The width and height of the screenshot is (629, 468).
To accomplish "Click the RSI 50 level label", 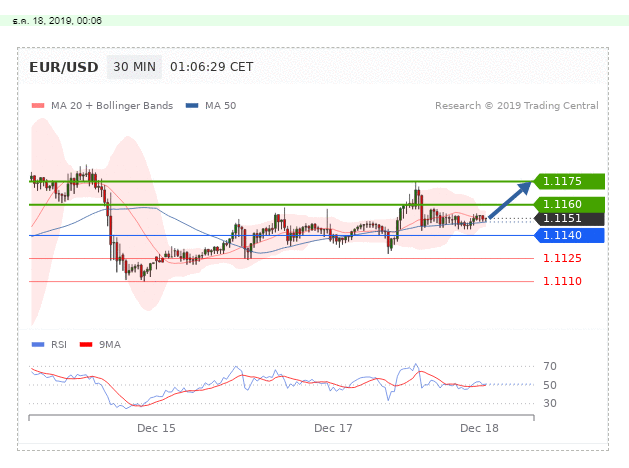I will [x=550, y=385].
